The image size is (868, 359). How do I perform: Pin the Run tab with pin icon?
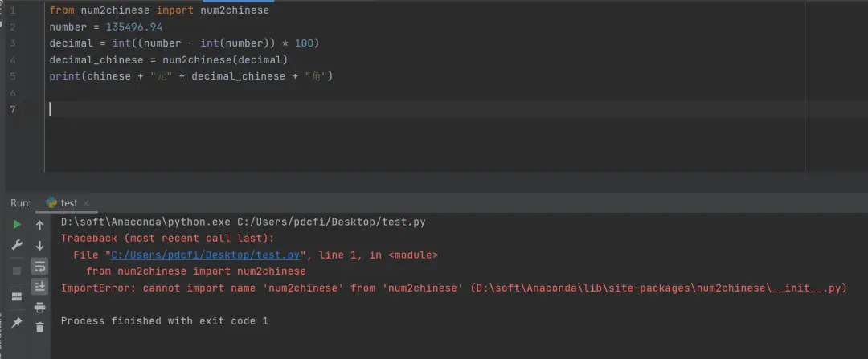[x=17, y=322]
